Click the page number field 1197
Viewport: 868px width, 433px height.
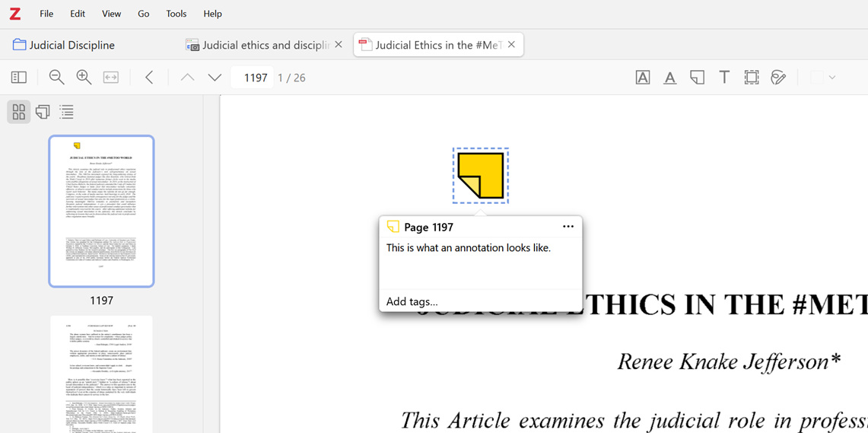pyautogui.click(x=253, y=78)
